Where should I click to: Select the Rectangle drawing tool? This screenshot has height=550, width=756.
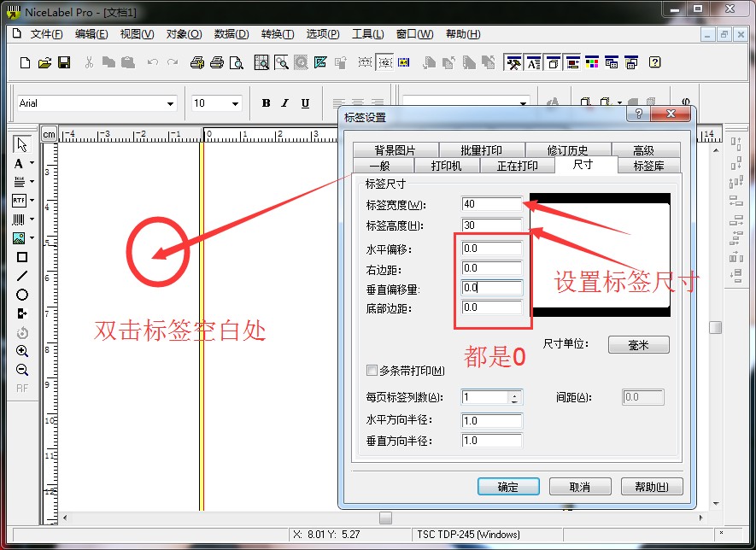pyautogui.click(x=22, y=257)
